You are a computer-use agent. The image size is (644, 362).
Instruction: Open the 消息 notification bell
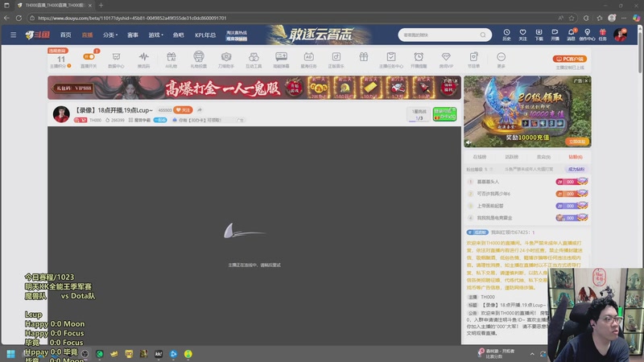click(x=571, y=35)
